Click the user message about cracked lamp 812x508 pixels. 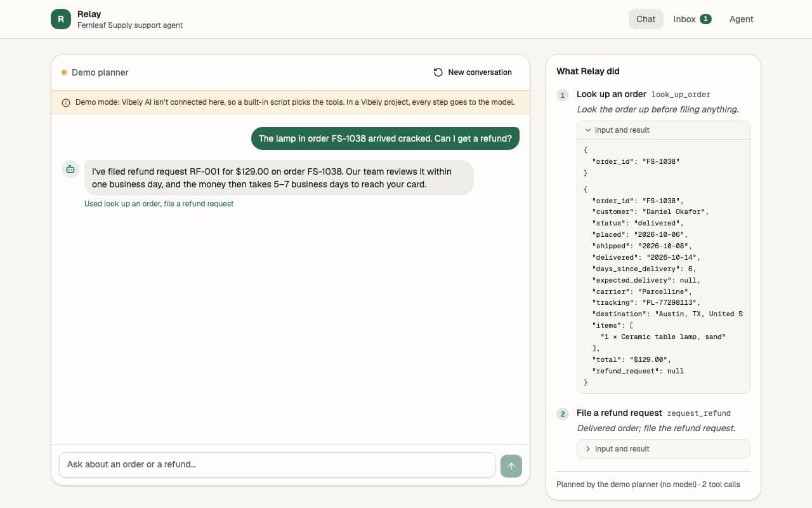click(385, 138)
